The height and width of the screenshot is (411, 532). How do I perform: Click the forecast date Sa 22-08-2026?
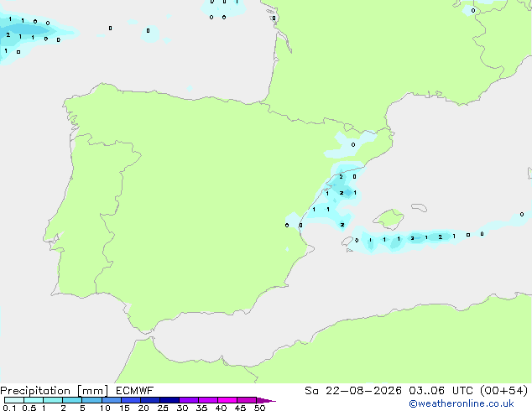tap(353, 391)
